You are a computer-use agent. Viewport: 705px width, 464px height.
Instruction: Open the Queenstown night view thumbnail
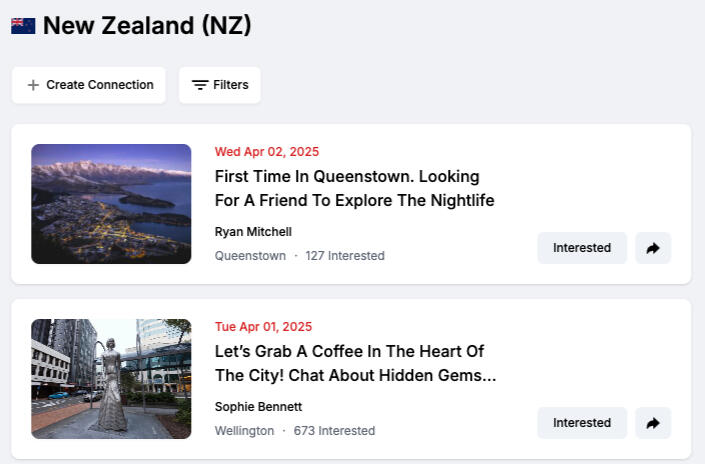(x=111, y=204)
